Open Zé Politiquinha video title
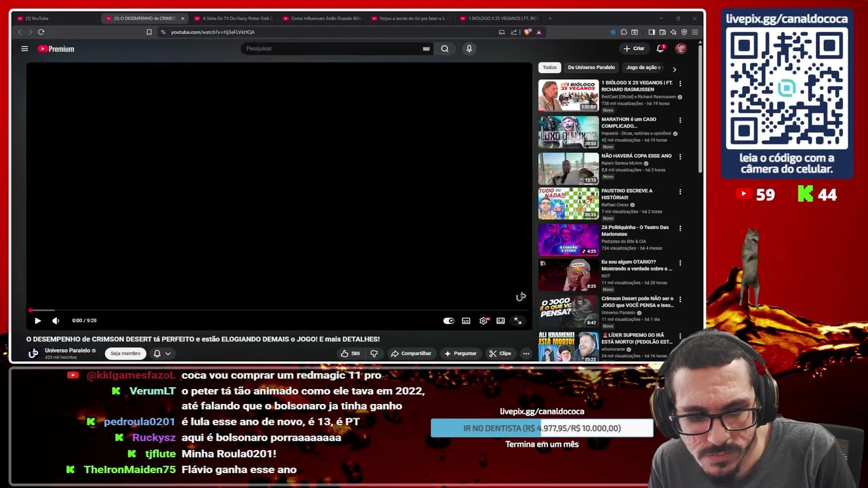Image resolution: width=868 pixels, height=488 pixels. tap(635, 230)
